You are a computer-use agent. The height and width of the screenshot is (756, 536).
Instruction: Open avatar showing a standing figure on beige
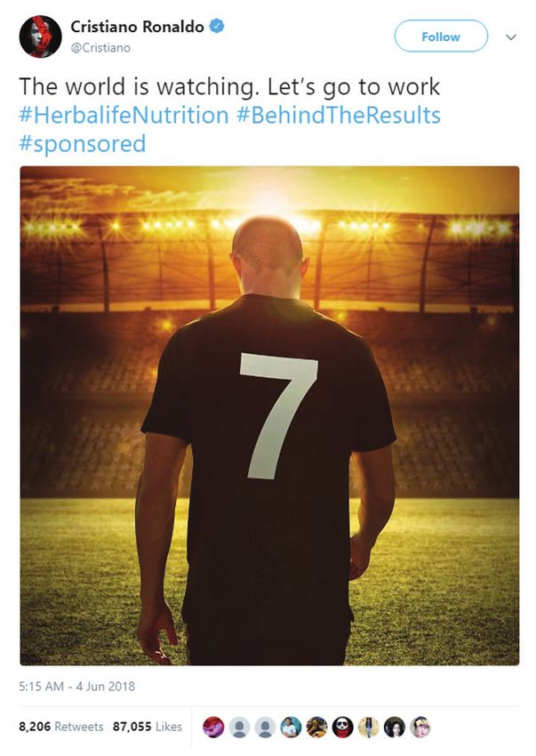(x=368, y=727)
